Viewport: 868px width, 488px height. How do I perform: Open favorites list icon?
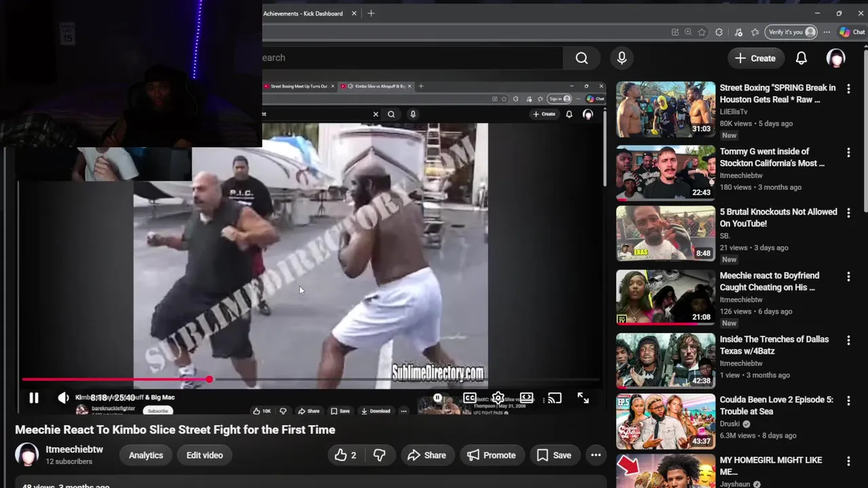755,32
